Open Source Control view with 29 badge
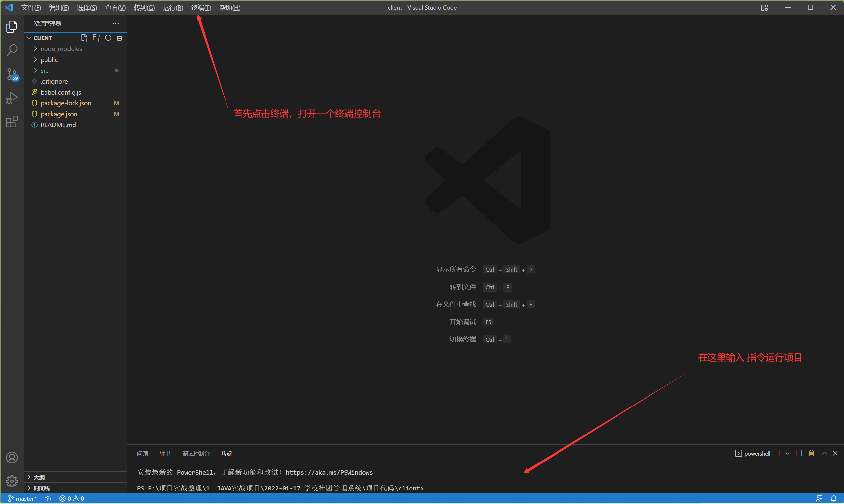 (12, 74)
